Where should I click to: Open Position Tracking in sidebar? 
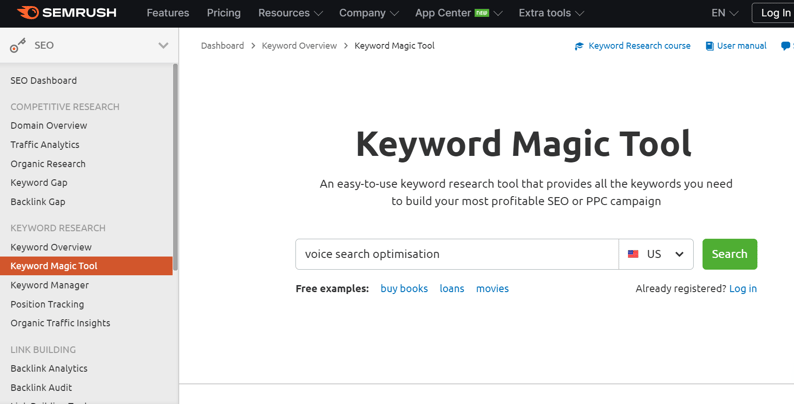click(x=47, y=304)
